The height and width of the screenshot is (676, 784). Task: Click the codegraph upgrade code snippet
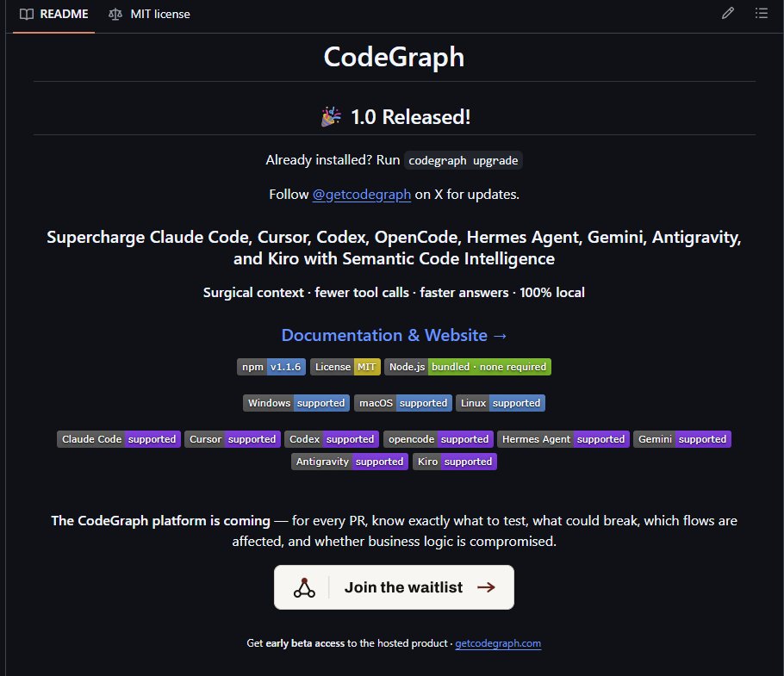tap(463, 160)
